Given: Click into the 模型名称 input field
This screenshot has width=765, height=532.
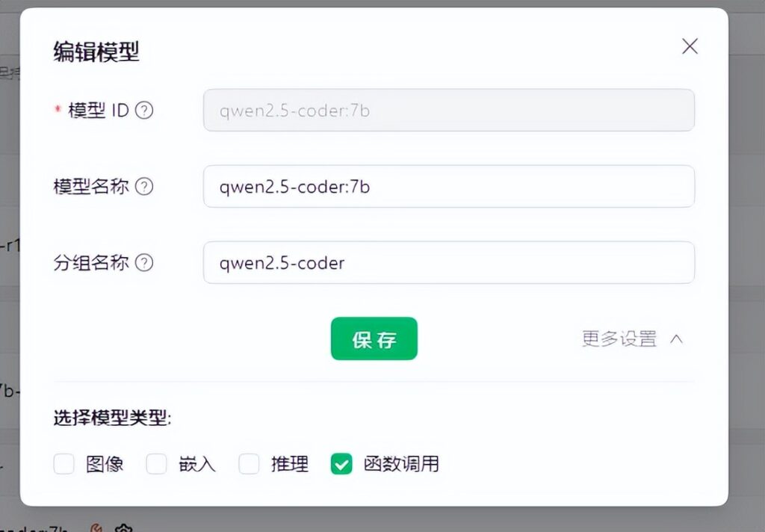Looking at the screenshot, I should point(448,187).
